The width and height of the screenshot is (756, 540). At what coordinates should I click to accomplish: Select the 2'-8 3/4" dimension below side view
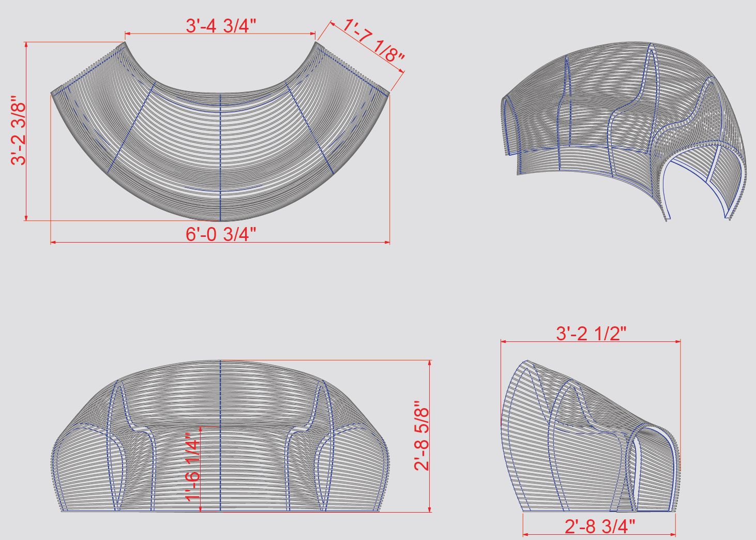[x=600, y=527]
